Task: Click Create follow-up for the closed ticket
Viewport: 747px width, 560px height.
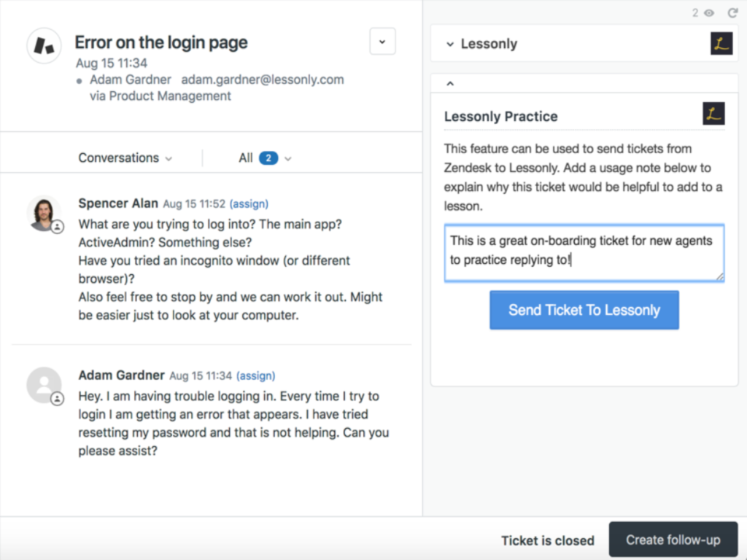Action: coord(673,540)
